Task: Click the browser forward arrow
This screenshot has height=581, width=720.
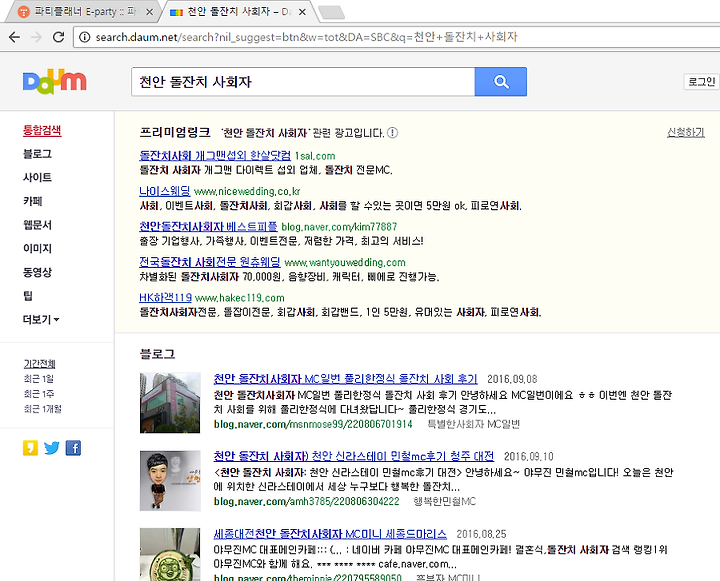Action: (36, 37)
